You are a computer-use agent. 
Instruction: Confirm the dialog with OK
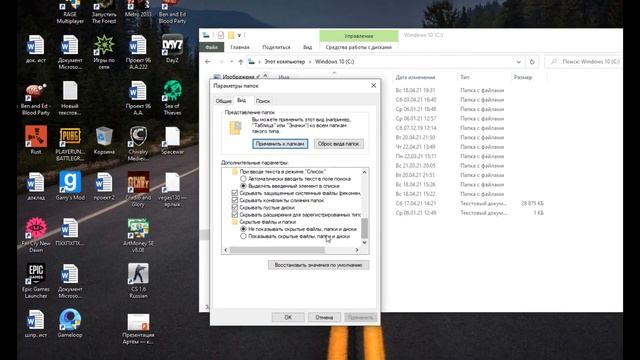pos(288,317)
